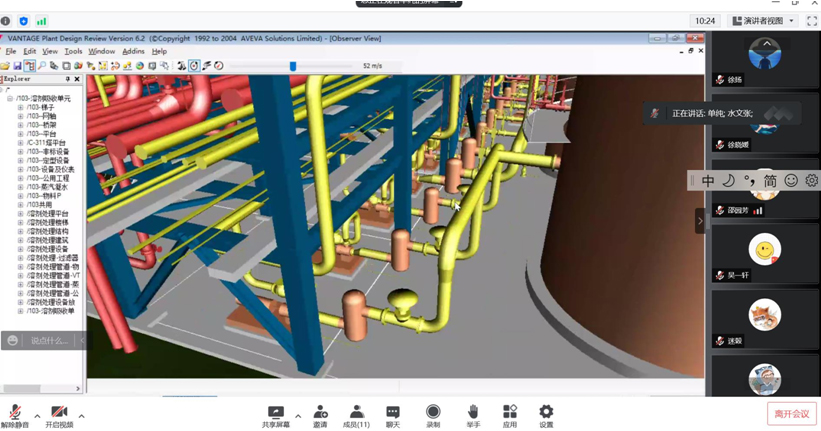Click the Record button in meeting bar

433,415
